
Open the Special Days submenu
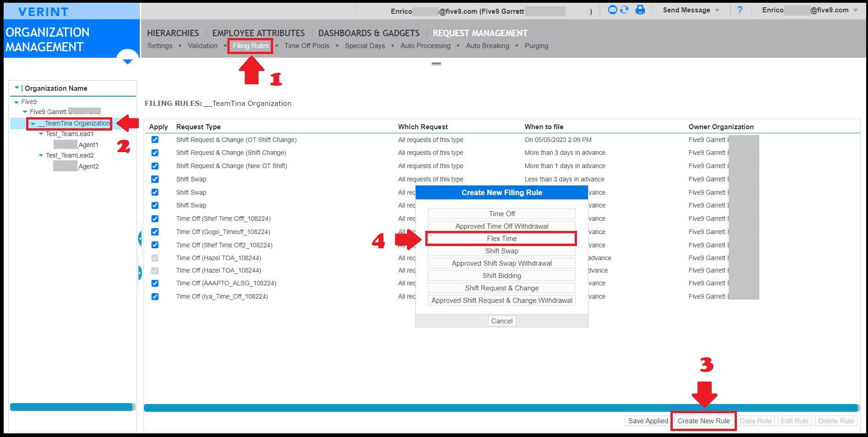tap(365, 46)
